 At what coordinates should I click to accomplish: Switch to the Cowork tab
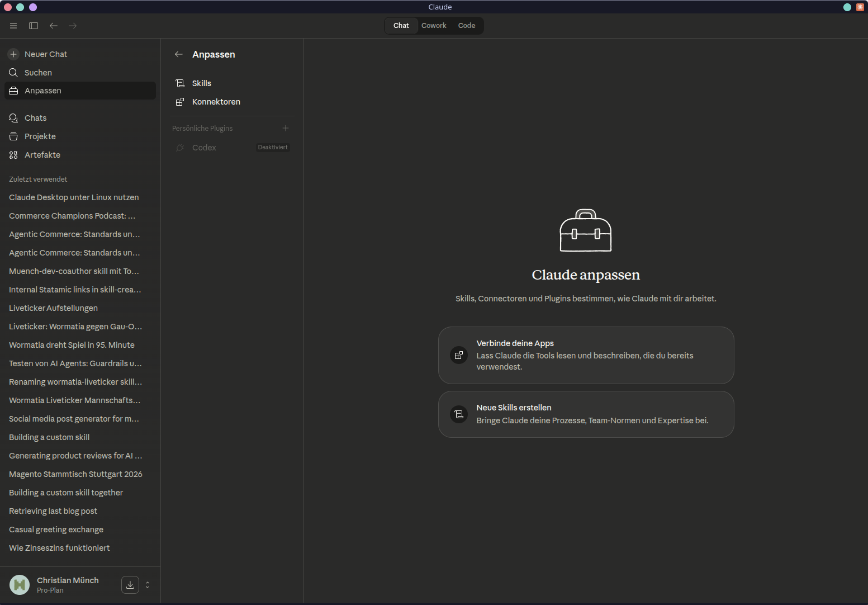(434, 25)
